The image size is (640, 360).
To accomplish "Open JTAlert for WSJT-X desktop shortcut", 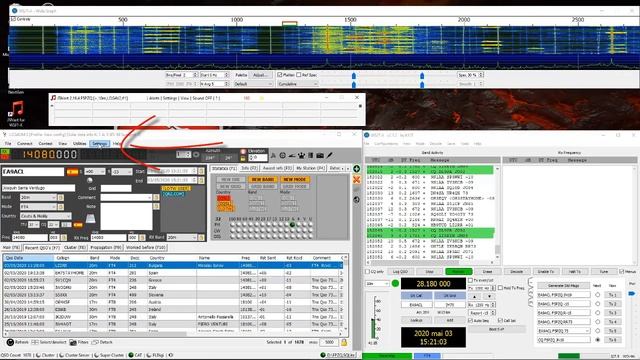I will pyautogui.click(x=16, y=113).
